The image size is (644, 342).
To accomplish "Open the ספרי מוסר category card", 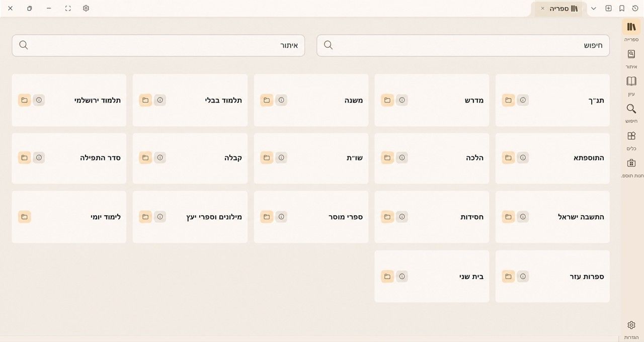I will (311, 217).
